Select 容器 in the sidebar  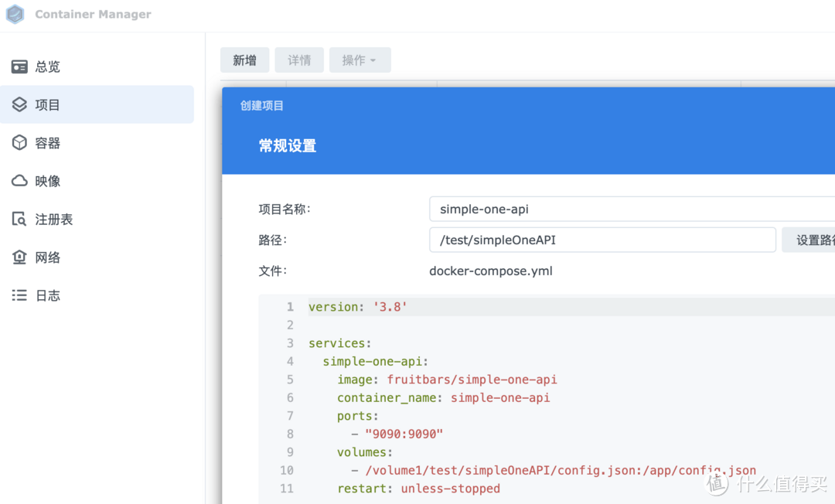click(48, 143)
